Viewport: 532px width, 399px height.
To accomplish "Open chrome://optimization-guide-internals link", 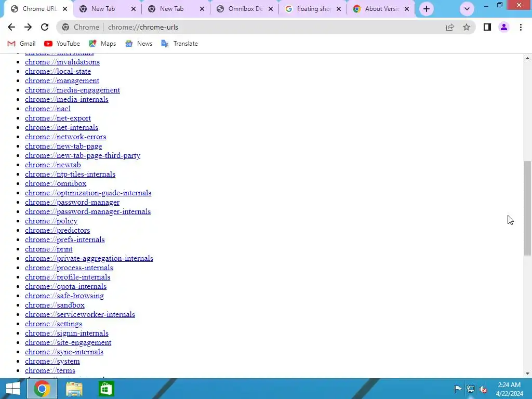I will pyautogui.click(x=88, y=193).
